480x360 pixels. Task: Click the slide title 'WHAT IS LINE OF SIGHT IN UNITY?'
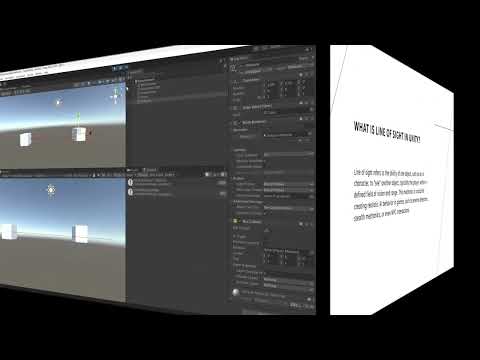pos(387,133)
